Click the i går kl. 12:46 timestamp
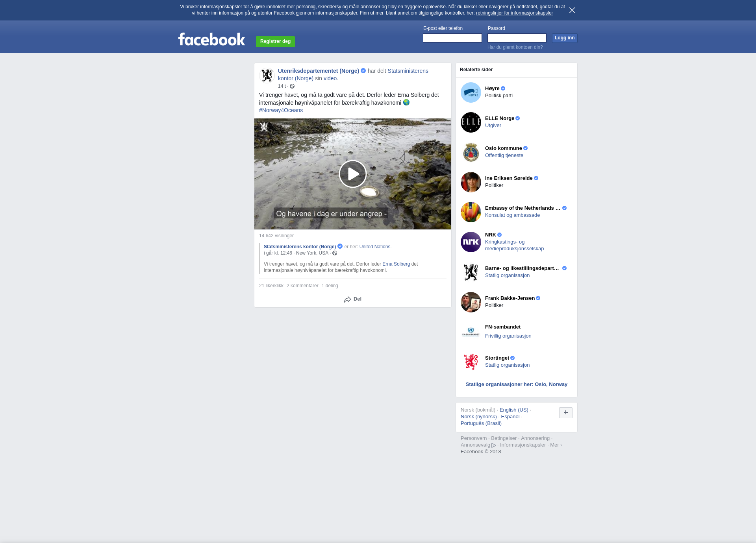 coord(278,253)
